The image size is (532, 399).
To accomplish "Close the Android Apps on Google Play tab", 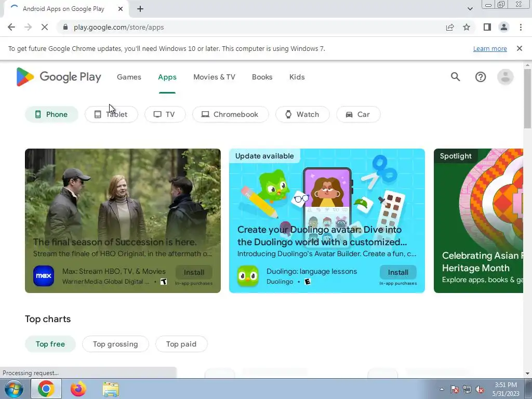I will point(121,9).
